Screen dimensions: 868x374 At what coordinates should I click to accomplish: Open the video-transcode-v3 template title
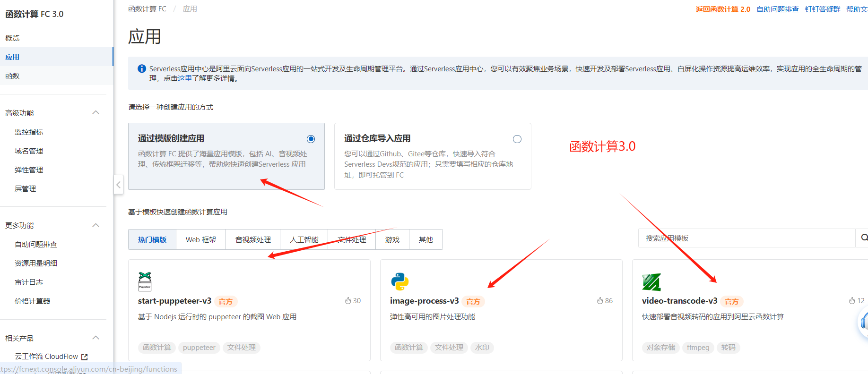click(679, 301)
